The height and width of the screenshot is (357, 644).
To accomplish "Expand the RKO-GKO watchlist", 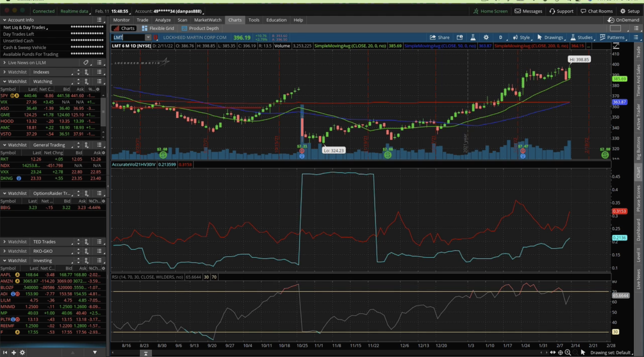I will click(5, 251).
